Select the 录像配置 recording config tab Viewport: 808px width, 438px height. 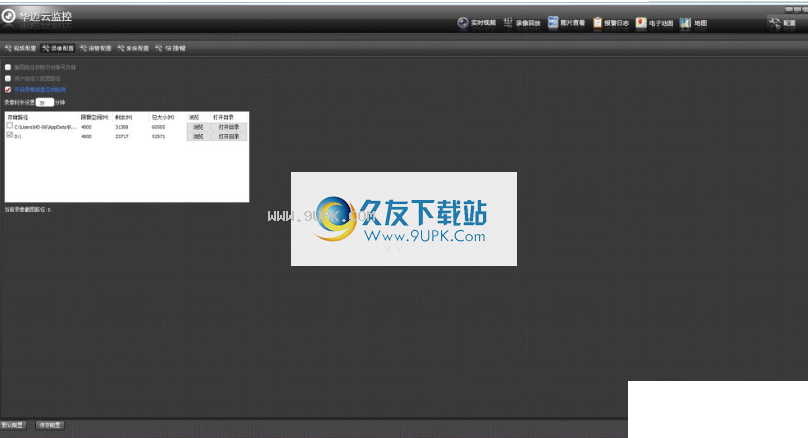[58, 48]
